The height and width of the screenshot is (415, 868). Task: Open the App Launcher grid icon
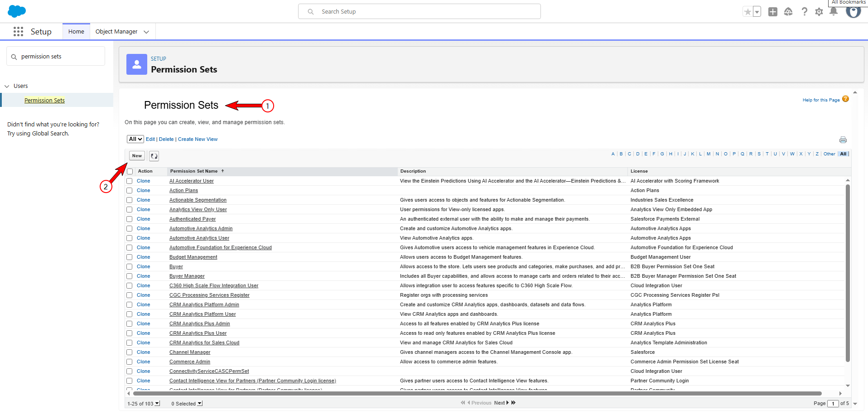[18, 31]
